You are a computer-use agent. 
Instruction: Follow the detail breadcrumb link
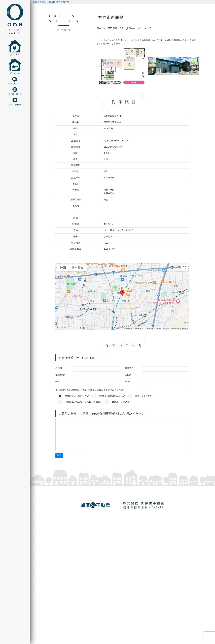[x=51, y=2]
